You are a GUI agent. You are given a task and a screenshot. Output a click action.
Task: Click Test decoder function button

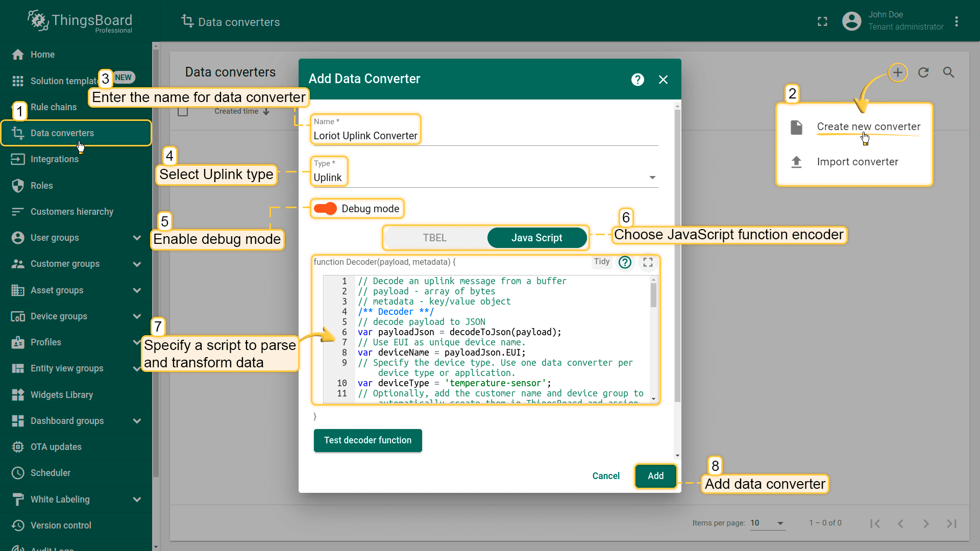click(x=367, y=440)
